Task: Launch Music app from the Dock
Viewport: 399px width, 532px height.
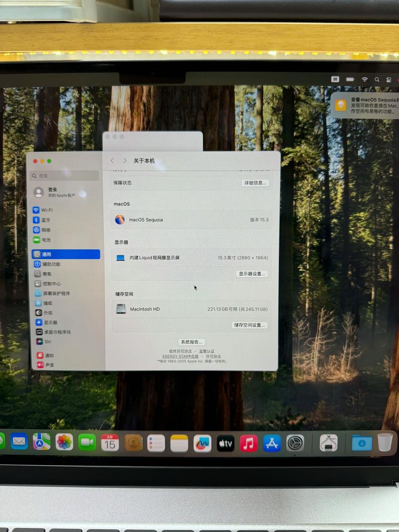Action: coord(249,442)
